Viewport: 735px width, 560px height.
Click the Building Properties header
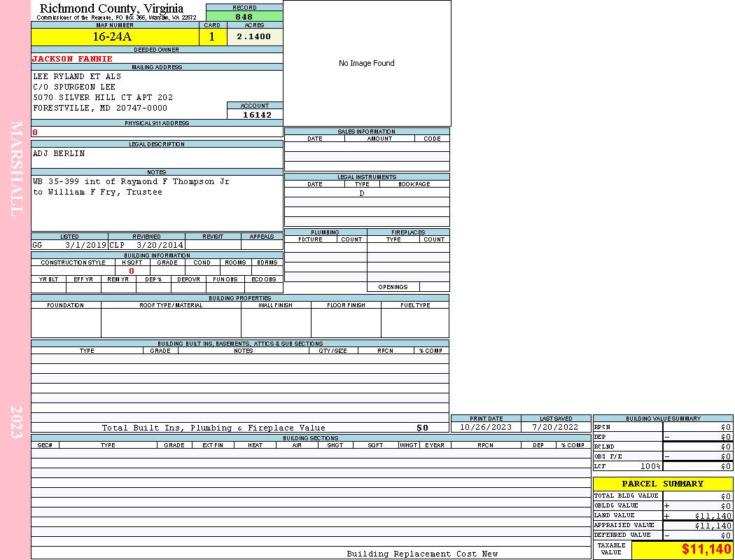point(240,298)
